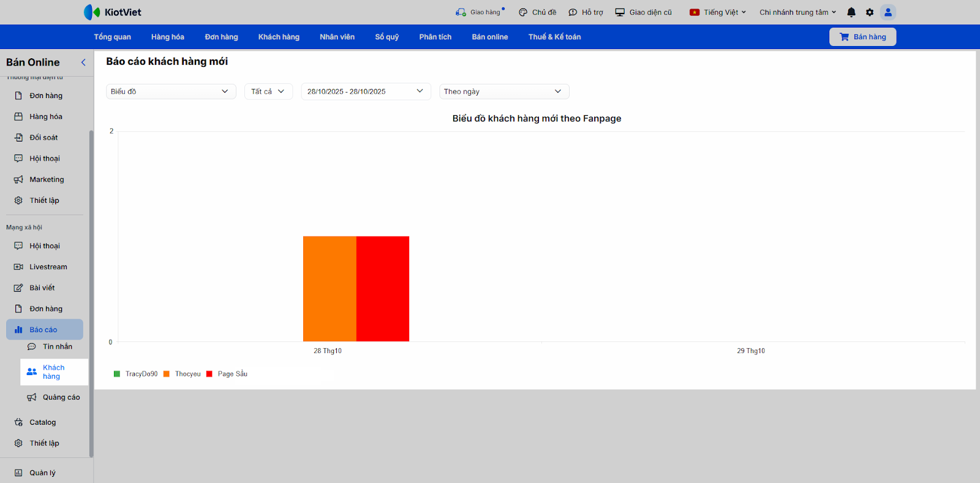Click the orange Thocyeu legend swatch
Screen dimensions: 980x483
167,374
